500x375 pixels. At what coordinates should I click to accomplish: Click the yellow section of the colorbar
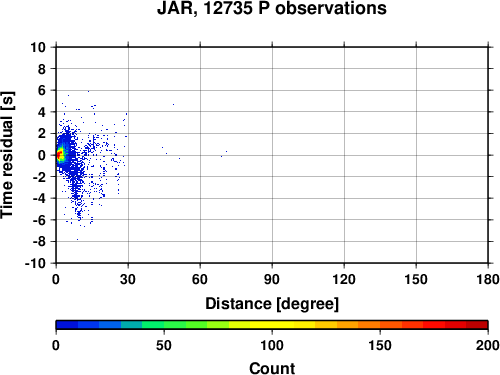[x=272, y=325]
